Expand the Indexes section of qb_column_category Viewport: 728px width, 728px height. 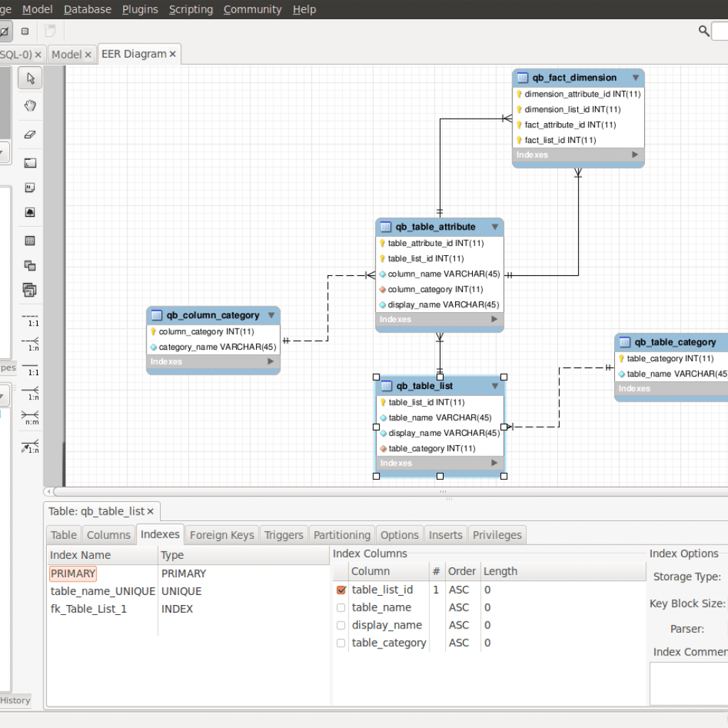pyautogui.click(x=270, y=362)
